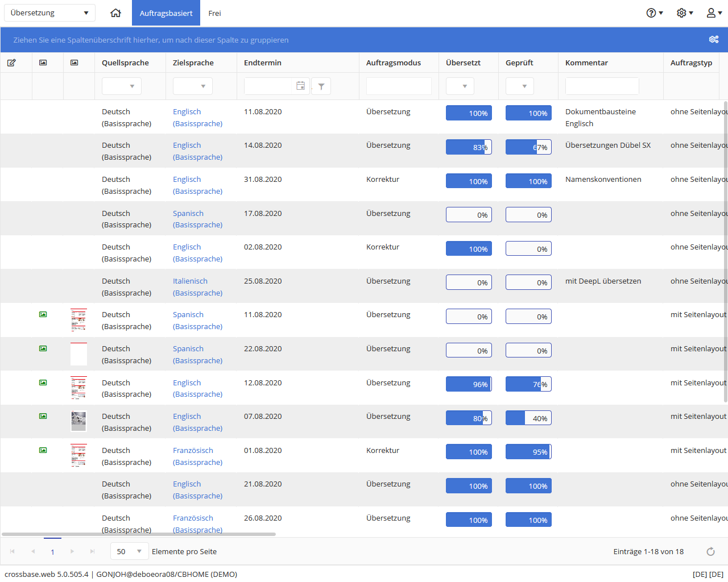Open the Endtermin calendar picker
The image size is (728, 582).
point(301,86)
